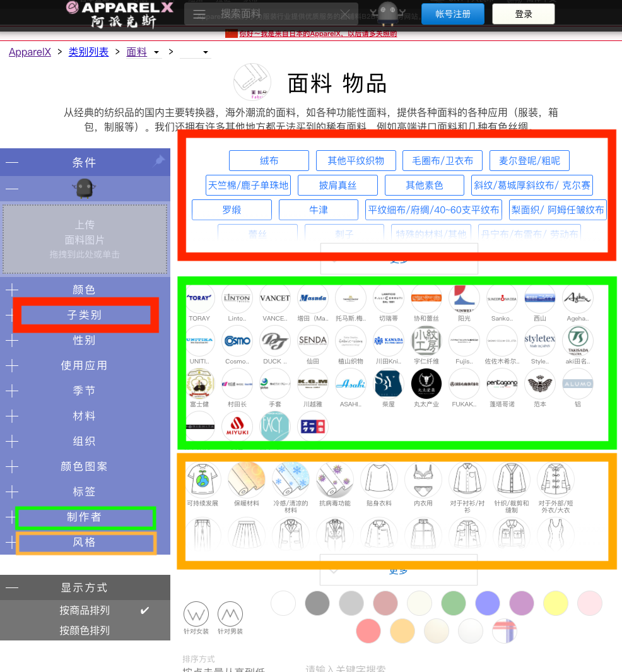Select the 针织/裁剪和缝制 style icon
Viewport: 622px width, 672px height.
(512, 480)
